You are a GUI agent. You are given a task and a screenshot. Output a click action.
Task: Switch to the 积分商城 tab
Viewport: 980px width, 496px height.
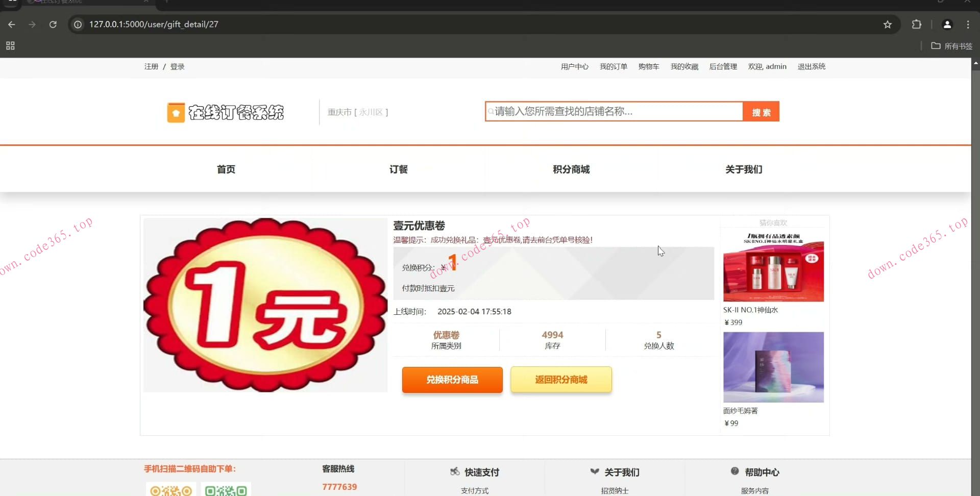pyautogui.click(x=571, y=169)
